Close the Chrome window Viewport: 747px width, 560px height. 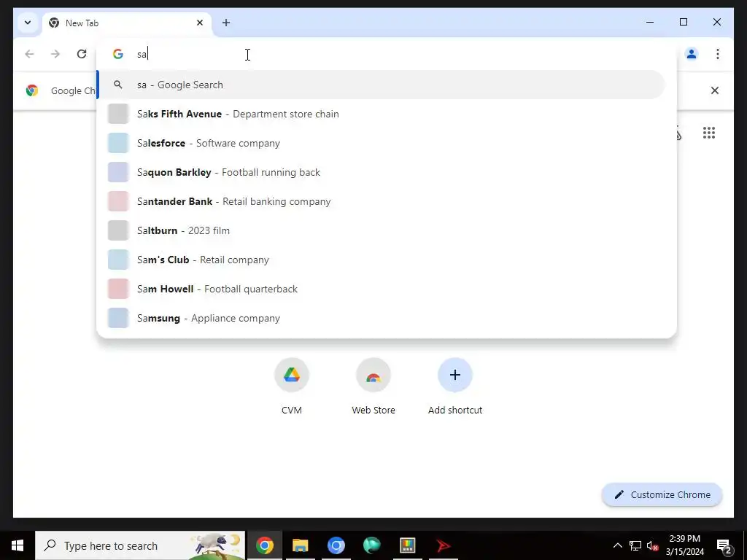click(716, 22)
